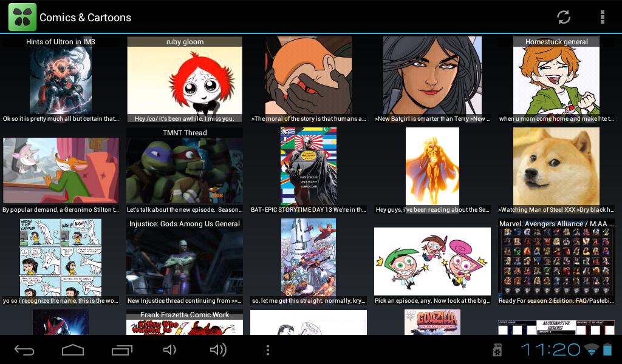Screen dimensions: 622x364
Task: Open the TMNT Thread thumbnail
Action: point(185,171)
